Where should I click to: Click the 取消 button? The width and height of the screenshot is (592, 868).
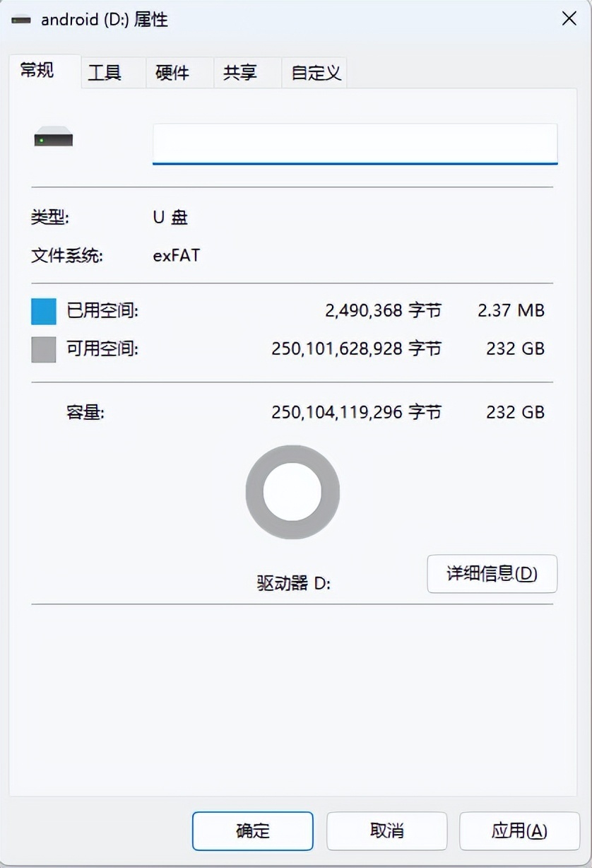pyautogui.click(x=386, y=831)
